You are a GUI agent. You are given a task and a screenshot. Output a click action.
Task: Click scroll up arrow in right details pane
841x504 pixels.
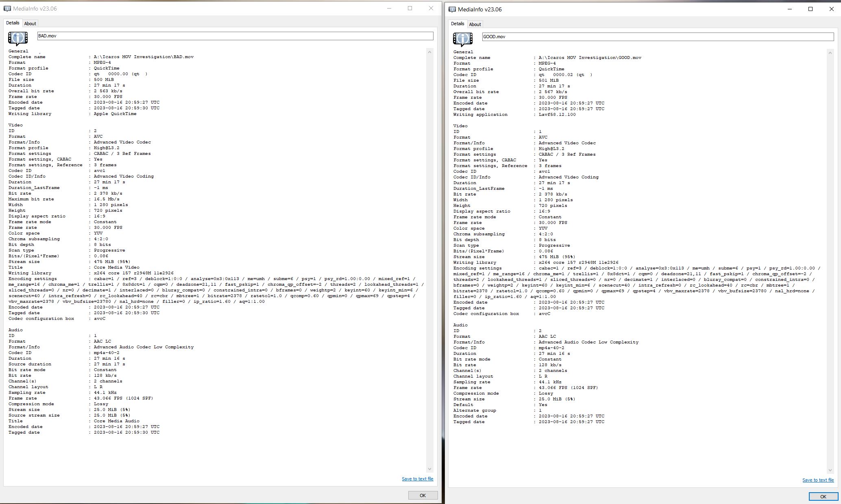pyautogui.click(x=830, y=53)
